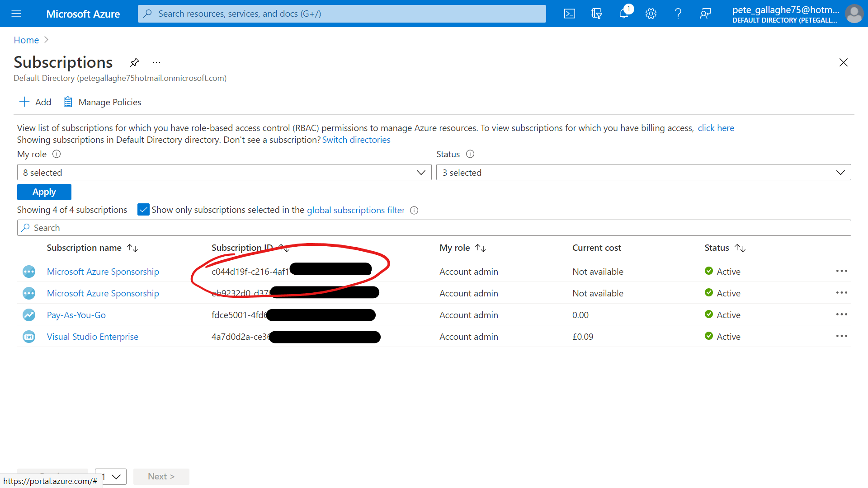Open second Microsoft Azure Sponsorship subscription

point(103,293)
